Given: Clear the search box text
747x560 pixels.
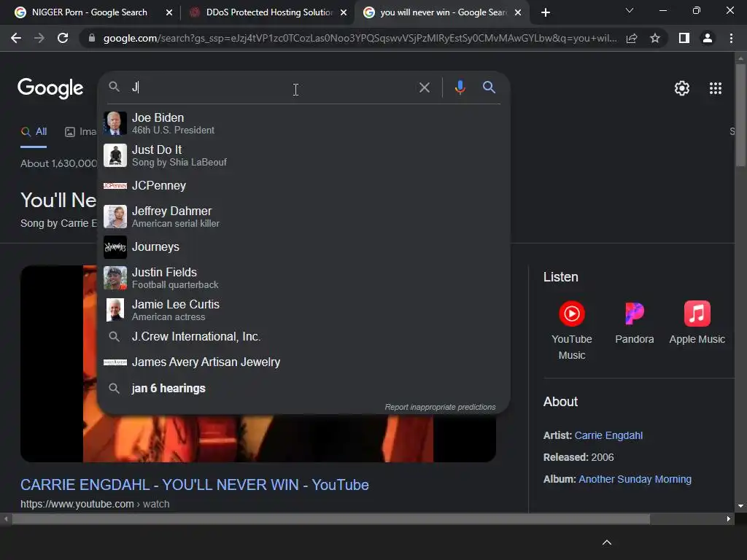Looking at the screenshot, I should click(424, 87).
